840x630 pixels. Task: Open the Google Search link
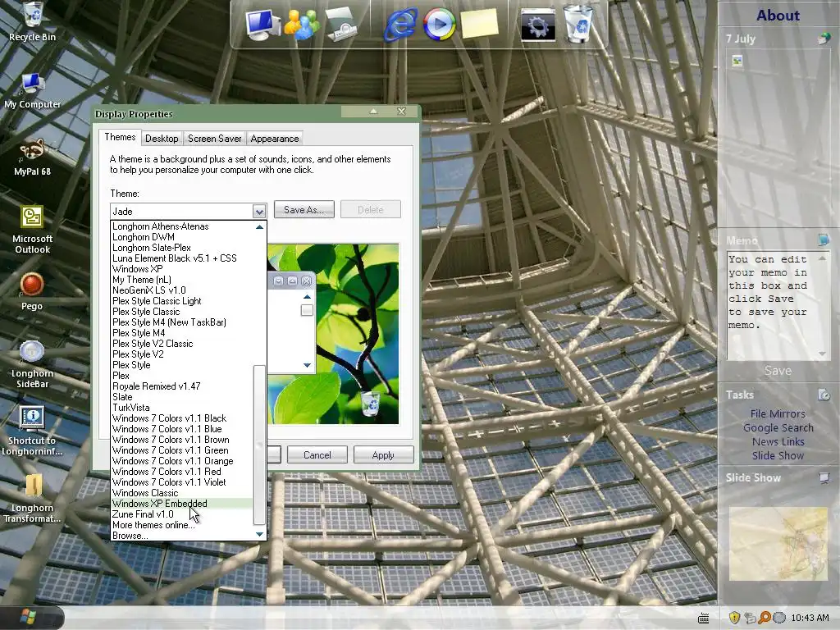pos(778,427)
